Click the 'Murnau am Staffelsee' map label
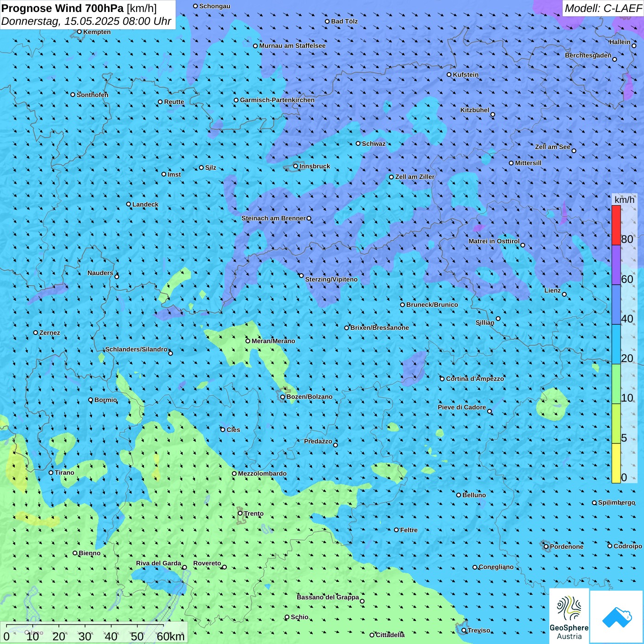This screenshot has height=644, width=644. tap(293, 46)
